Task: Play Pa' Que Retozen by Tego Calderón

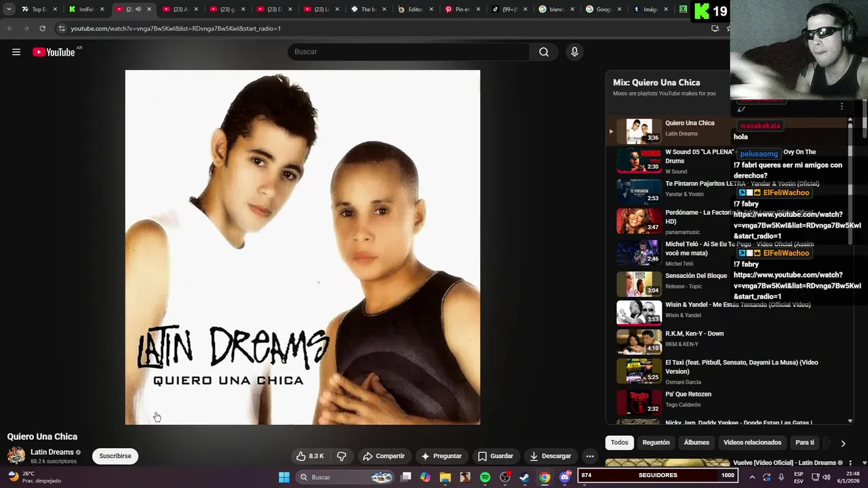Action: point(726,401)
